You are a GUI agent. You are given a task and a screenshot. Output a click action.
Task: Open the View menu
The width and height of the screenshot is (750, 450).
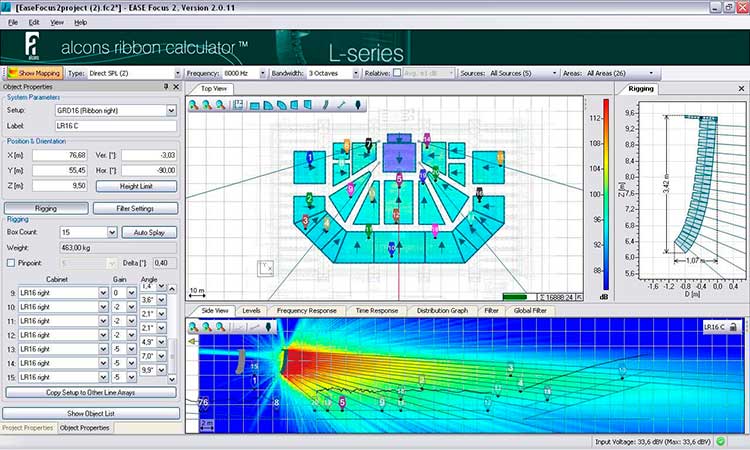(57, 22)
